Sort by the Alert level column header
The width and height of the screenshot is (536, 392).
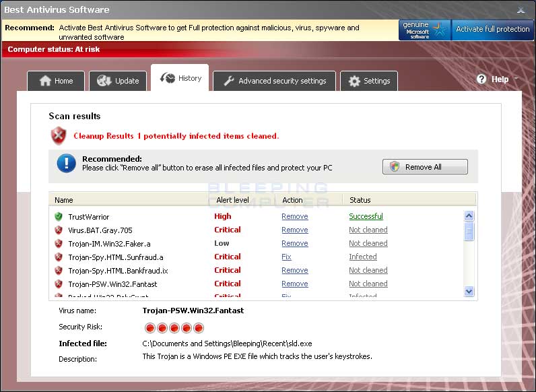click(242, 200)
